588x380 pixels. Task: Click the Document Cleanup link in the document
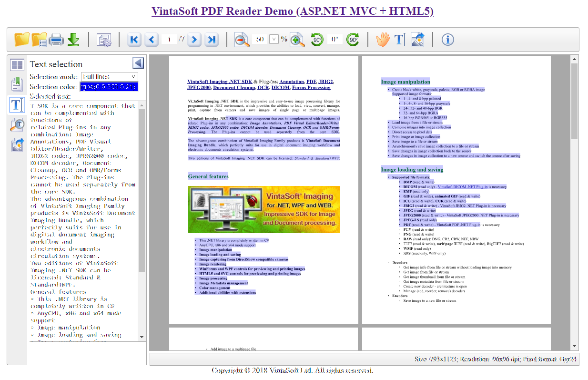tap(234, 88)
